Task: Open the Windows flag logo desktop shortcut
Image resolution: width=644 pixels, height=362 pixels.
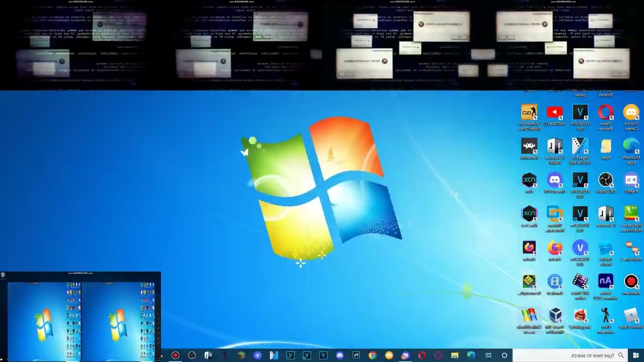Action: coord(529,320)
